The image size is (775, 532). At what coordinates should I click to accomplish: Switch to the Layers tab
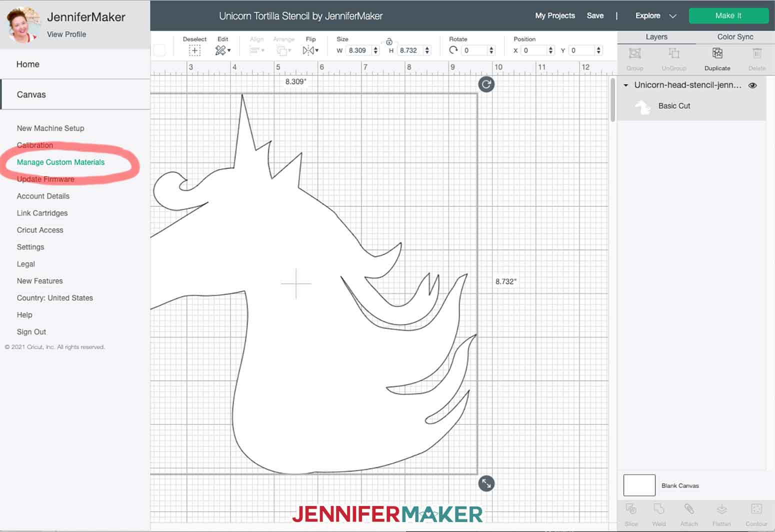tap(656, 37)
